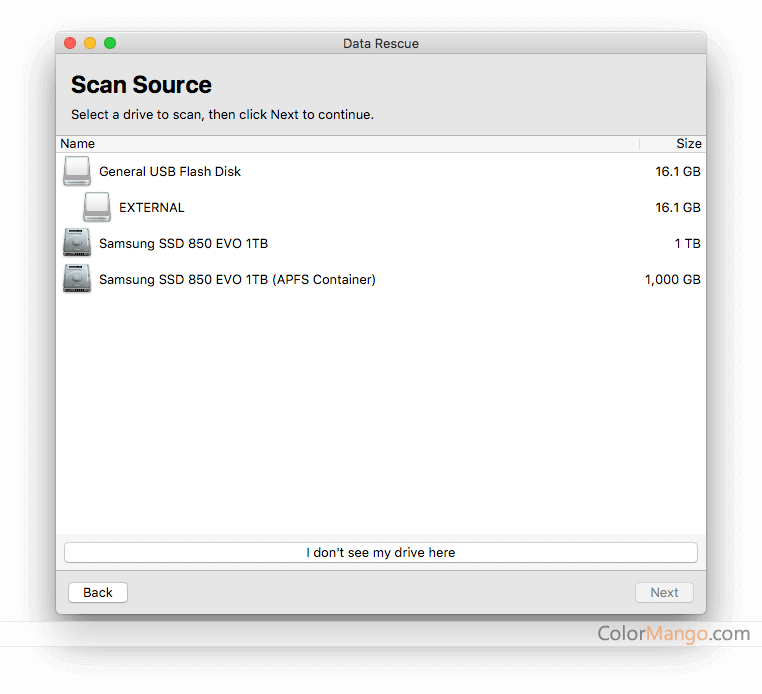
Task: Select the EXTERNAL volume entry
Action: coord(152,208)
